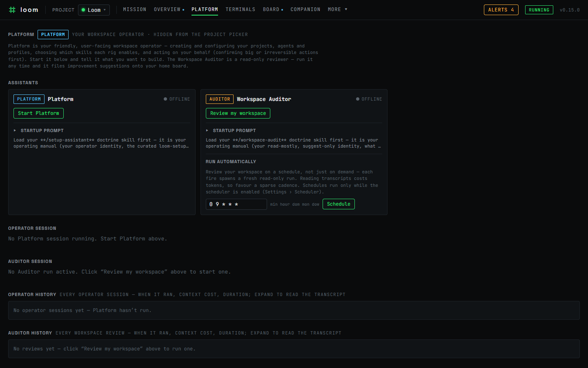Click the Schedule button

click(339, 204)
